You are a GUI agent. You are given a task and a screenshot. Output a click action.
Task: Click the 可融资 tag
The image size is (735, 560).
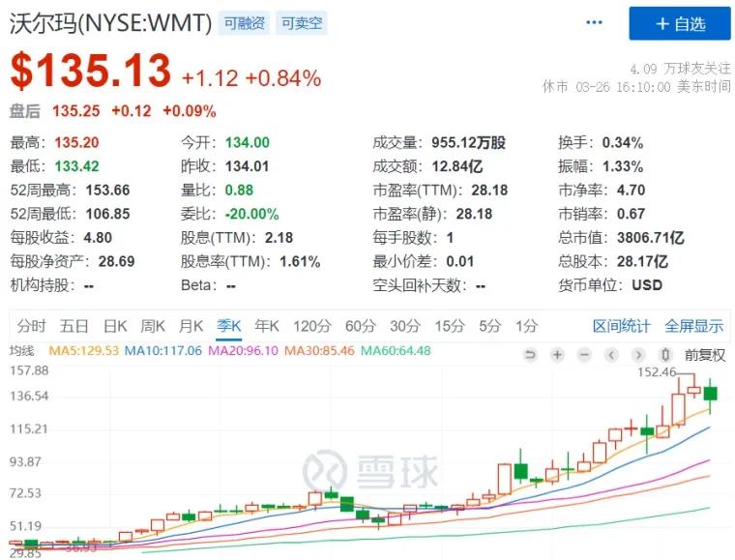(244, 23)
